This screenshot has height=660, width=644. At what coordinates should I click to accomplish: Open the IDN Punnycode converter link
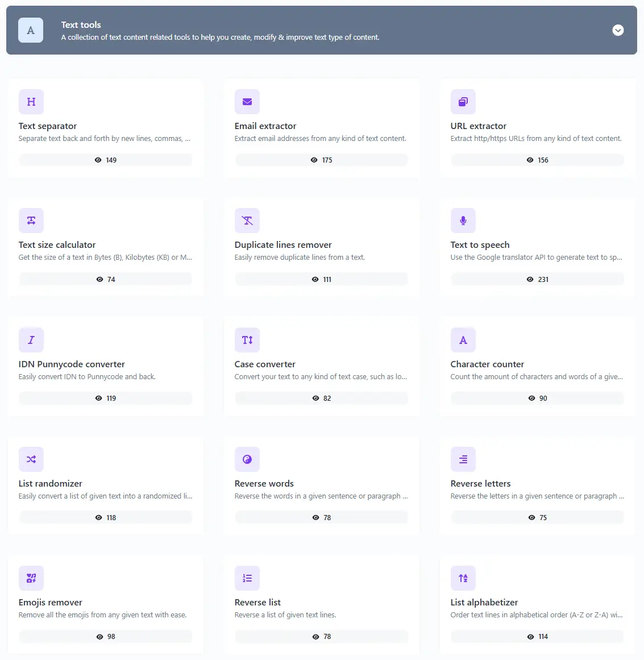click(x=72, y=364)
